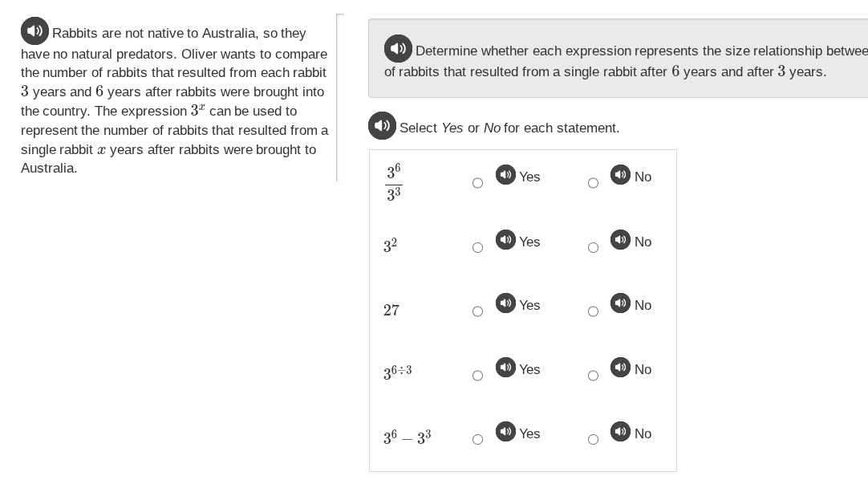Select Yes for the expression 27

coord(477,311)
